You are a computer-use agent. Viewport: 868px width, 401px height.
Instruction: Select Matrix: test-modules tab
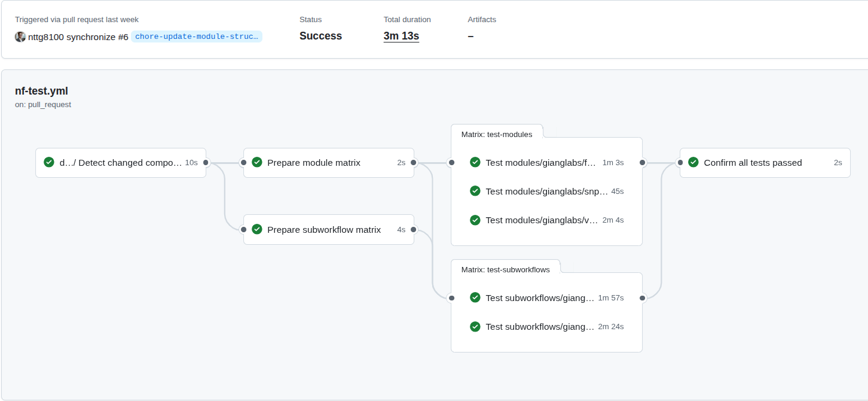point(497,134)
